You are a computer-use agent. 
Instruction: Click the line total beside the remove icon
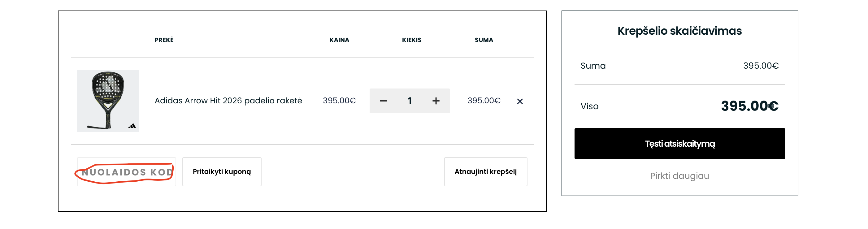point(484,101)
